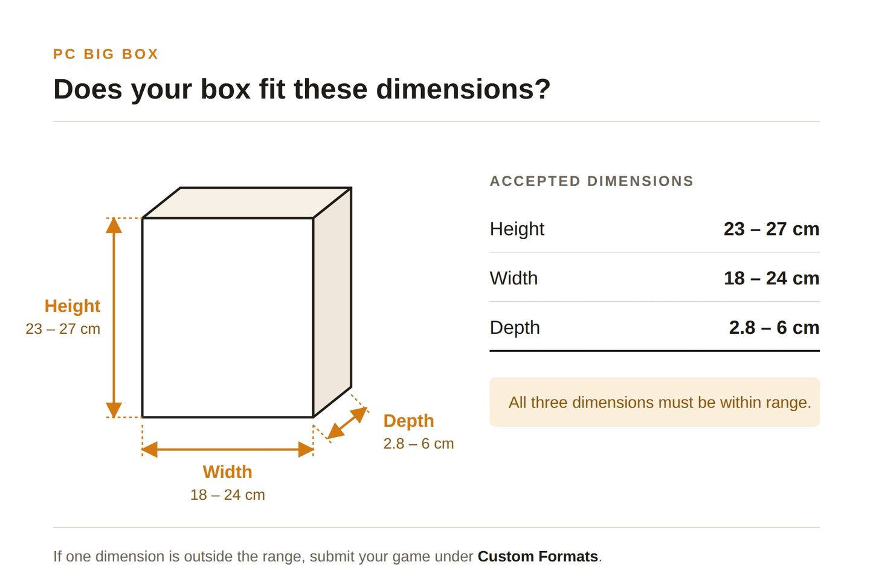The height and width of the screenshot is (588, 873).
Task: Click the orange Width double arrow
Action: pos(228,449)
